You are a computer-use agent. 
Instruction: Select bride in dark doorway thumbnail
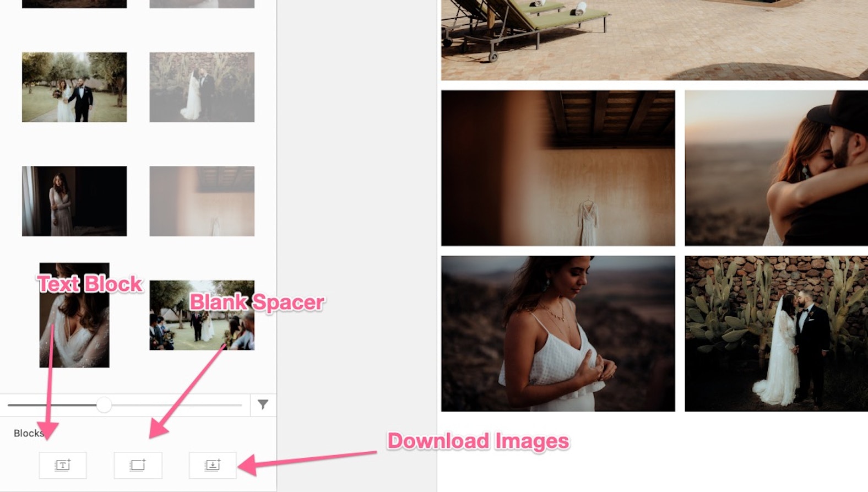[x=74, y=201]
